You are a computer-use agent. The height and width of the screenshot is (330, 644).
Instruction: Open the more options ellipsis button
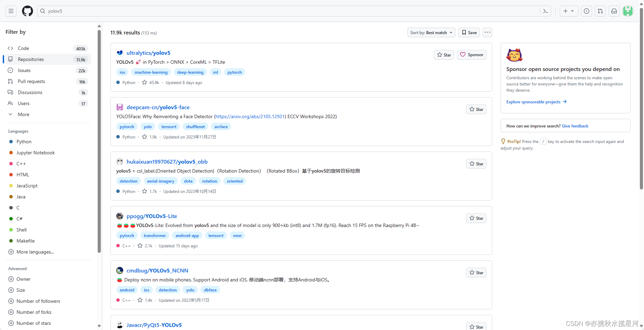(x=487, y=32)
